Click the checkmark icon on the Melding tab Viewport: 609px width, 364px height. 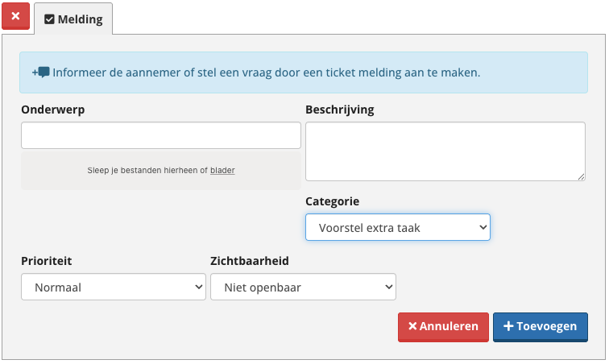coord(49,19)
